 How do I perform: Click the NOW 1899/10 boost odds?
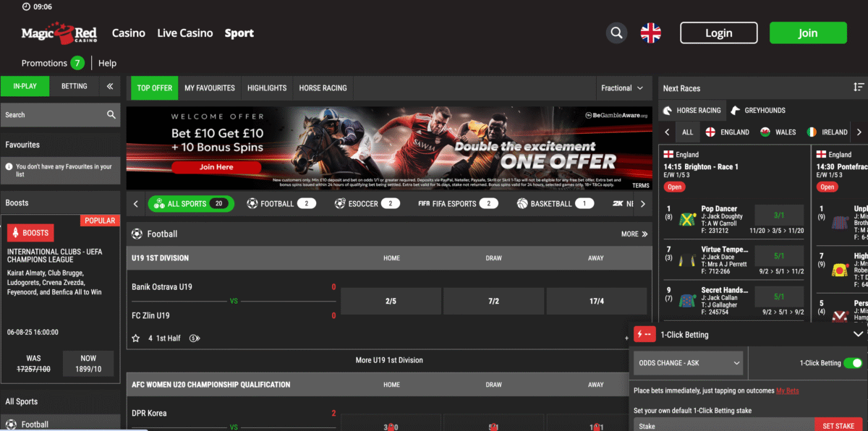click(x=88, y=363)
